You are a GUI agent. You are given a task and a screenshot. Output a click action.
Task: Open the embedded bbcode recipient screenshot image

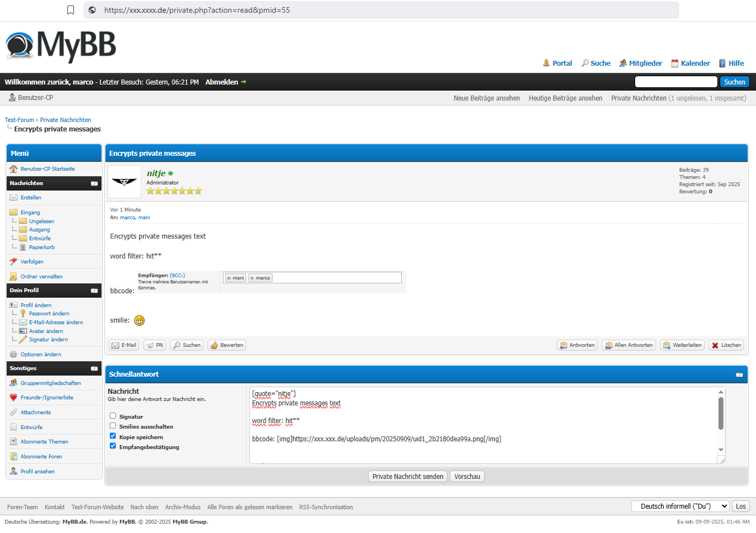(271, 282)
